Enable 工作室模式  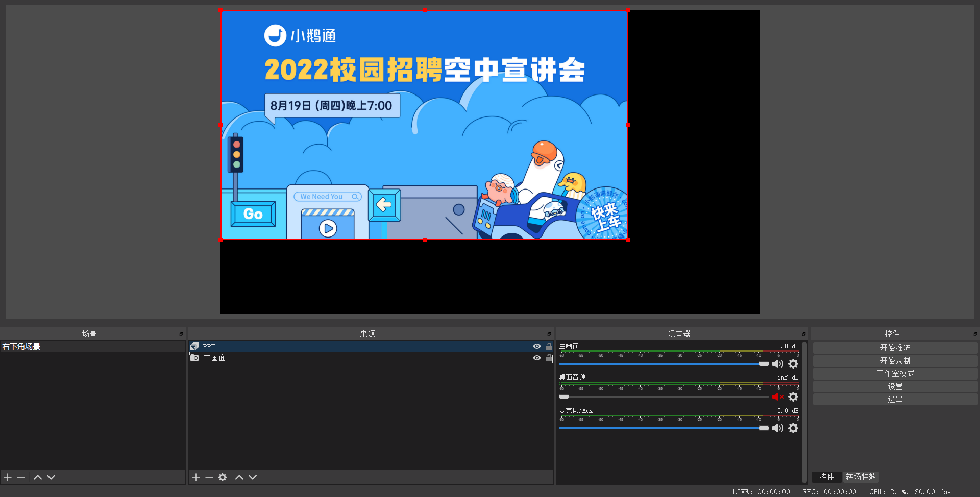pyautogui.click(x=895, y=373)
